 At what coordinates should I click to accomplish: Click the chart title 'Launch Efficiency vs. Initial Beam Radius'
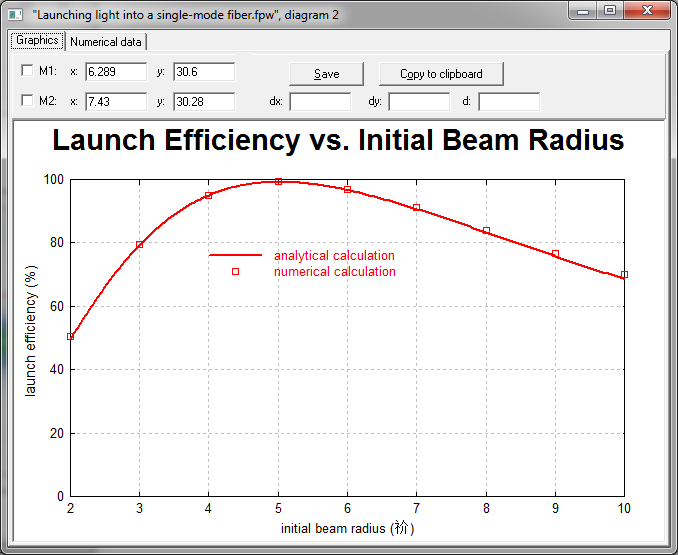click(338, 140)
